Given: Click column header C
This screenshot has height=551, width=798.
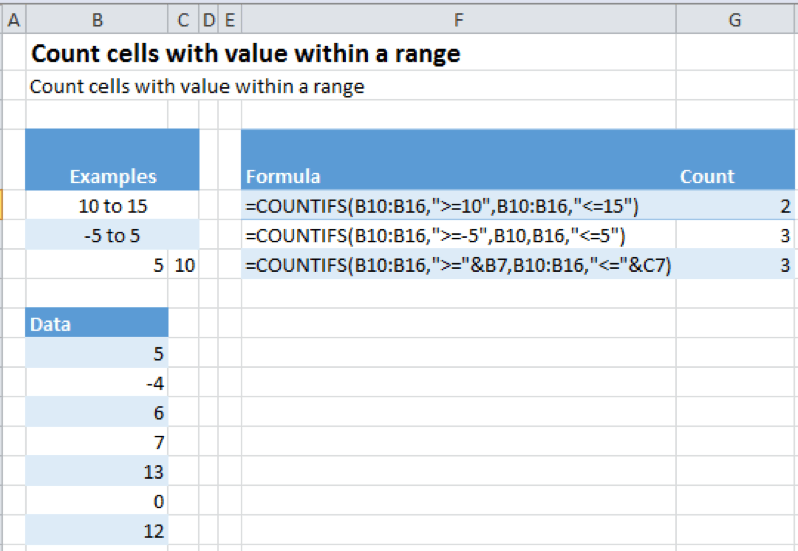Looking at the screenshot, I should click(x=183, y=19).
